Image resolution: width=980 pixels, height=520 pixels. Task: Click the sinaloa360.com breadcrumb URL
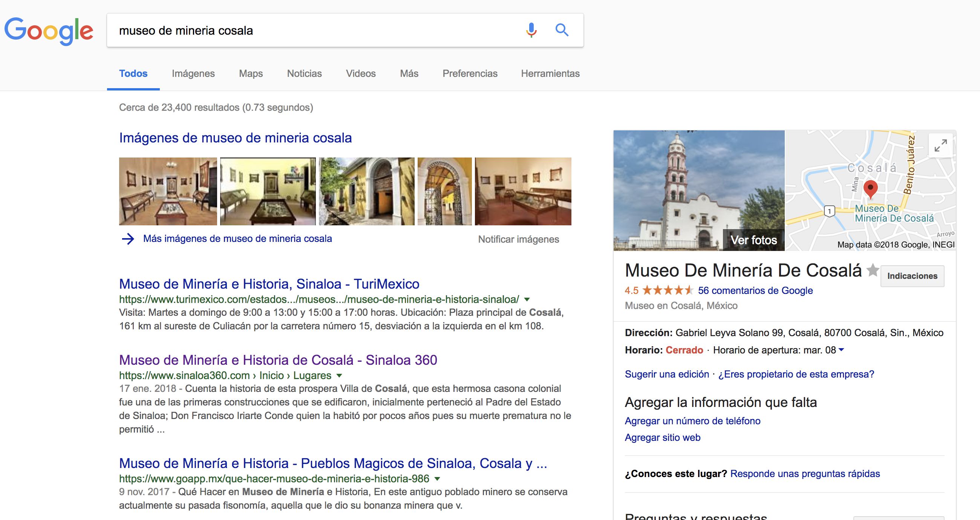[x=225, y=375]
